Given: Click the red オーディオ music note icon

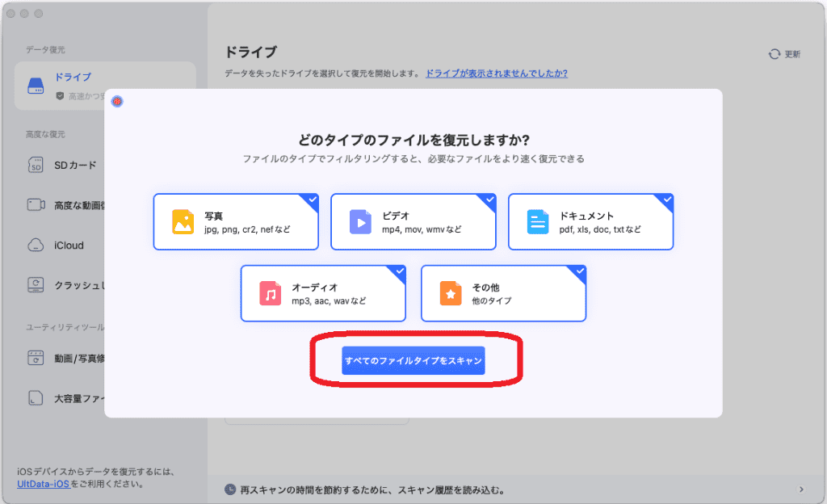Looking at the screenshot, I should [270, 294].
